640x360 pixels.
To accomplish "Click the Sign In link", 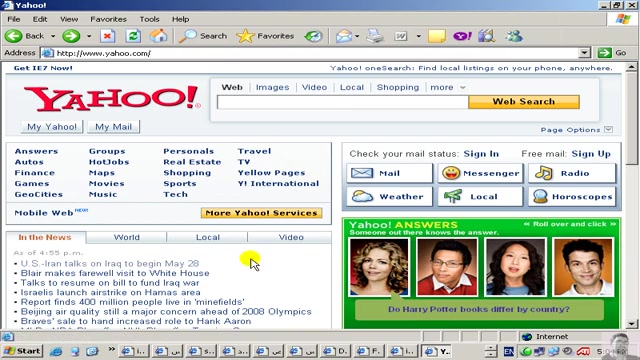I will (481, 154).
